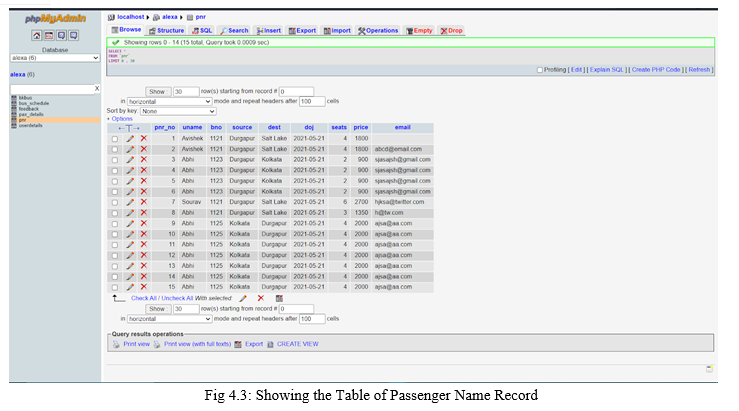Check the row with pnr_no 12
Image resolution: width=739 pixels, height=411 pixels.
115,255
